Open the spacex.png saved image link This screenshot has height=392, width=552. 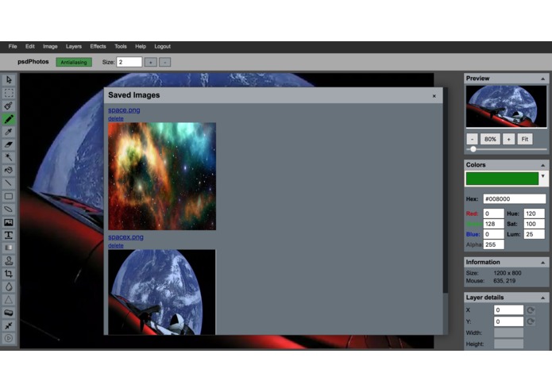(125, 237)
